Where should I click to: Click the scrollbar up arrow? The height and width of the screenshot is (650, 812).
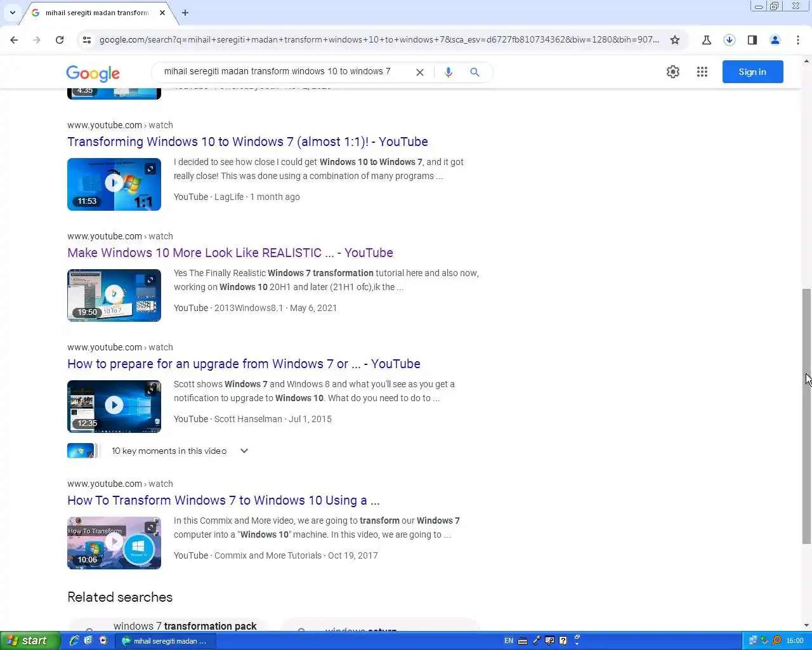click(806, 61)
